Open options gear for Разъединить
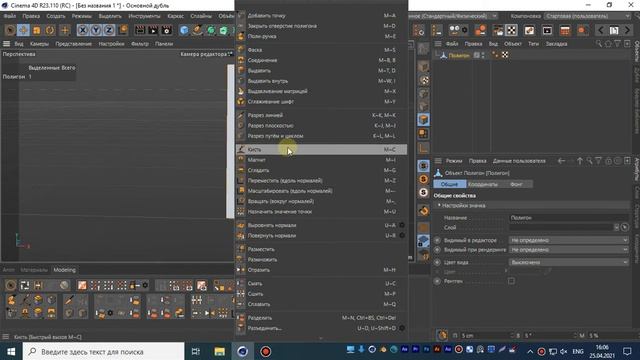This screenshot has height=360, width=640. point(402,328)
